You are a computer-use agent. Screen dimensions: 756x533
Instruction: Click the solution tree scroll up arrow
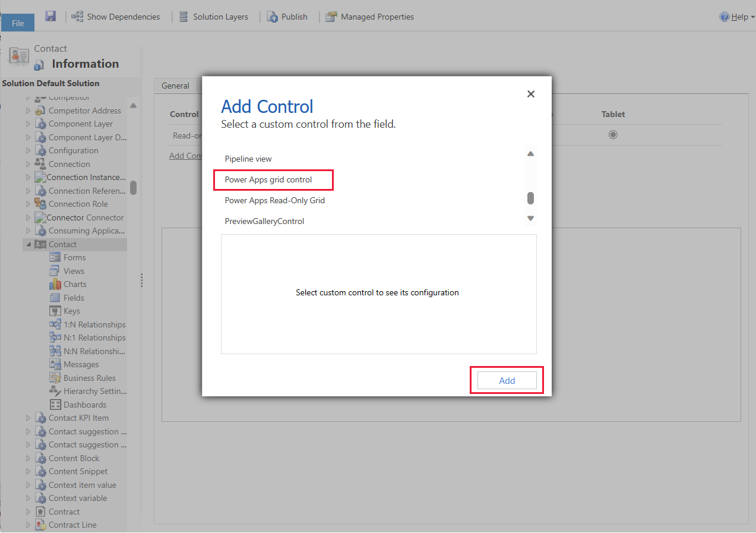click(x=134, y=105)
